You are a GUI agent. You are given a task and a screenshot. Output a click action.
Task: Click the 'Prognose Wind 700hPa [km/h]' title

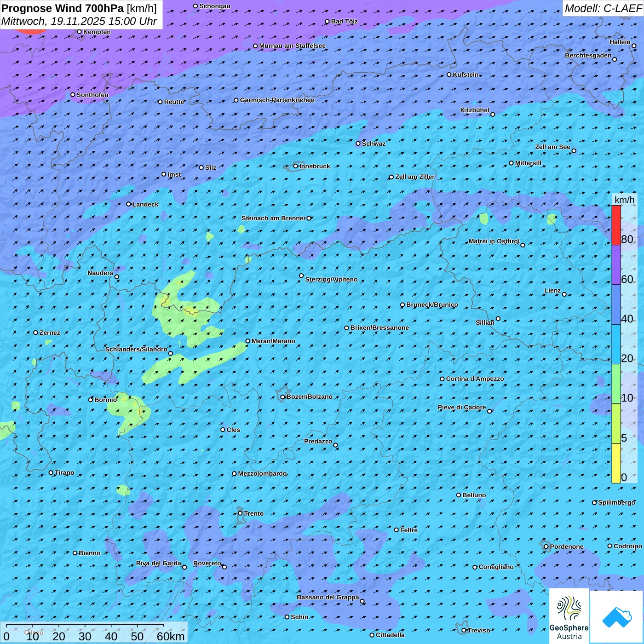[x=79, y=8]
